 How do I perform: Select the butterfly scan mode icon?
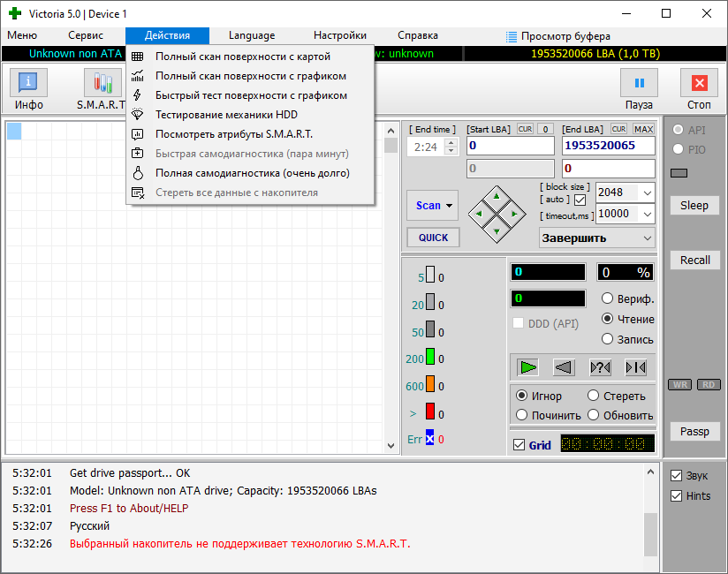[x=635, y=367]
